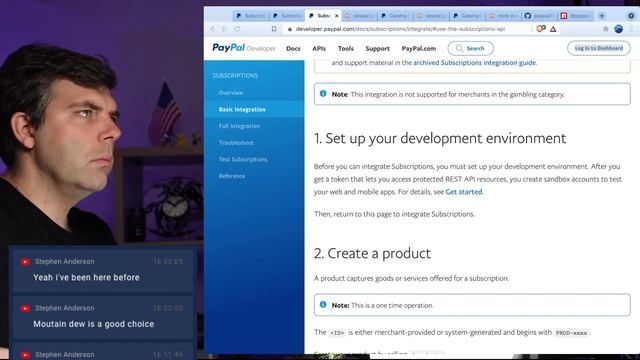640x360 pixels.
Task: Click YouTube icon beside 'Moutain dew' message
Action: coord(25,308)
